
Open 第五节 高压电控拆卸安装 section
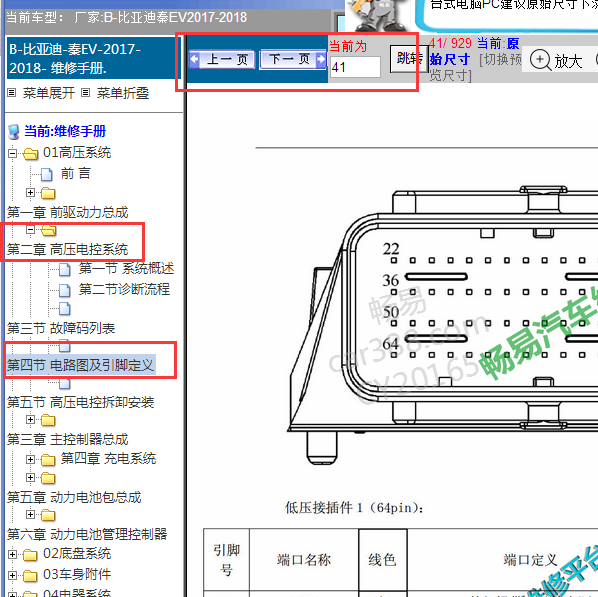point(80,402)
